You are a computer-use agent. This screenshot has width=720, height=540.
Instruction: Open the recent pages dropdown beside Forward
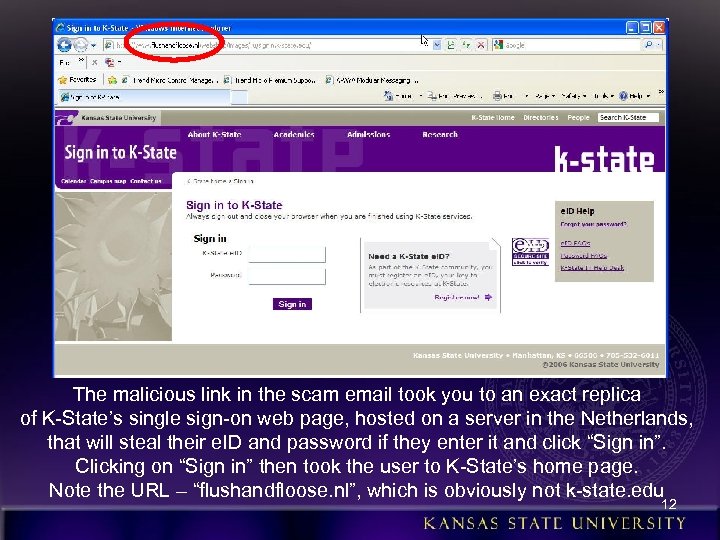pos(93,45)
